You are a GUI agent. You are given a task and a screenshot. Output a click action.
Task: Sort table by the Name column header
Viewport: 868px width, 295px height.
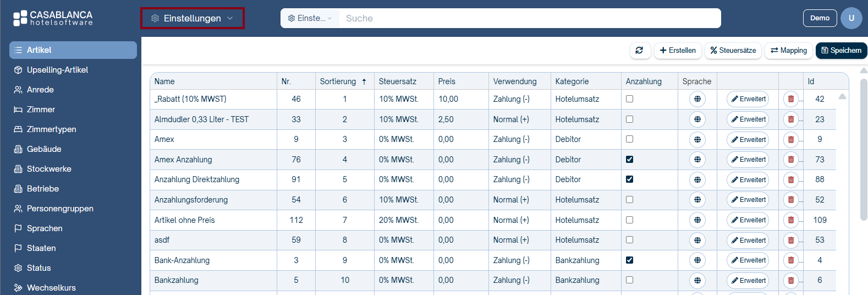213,81
